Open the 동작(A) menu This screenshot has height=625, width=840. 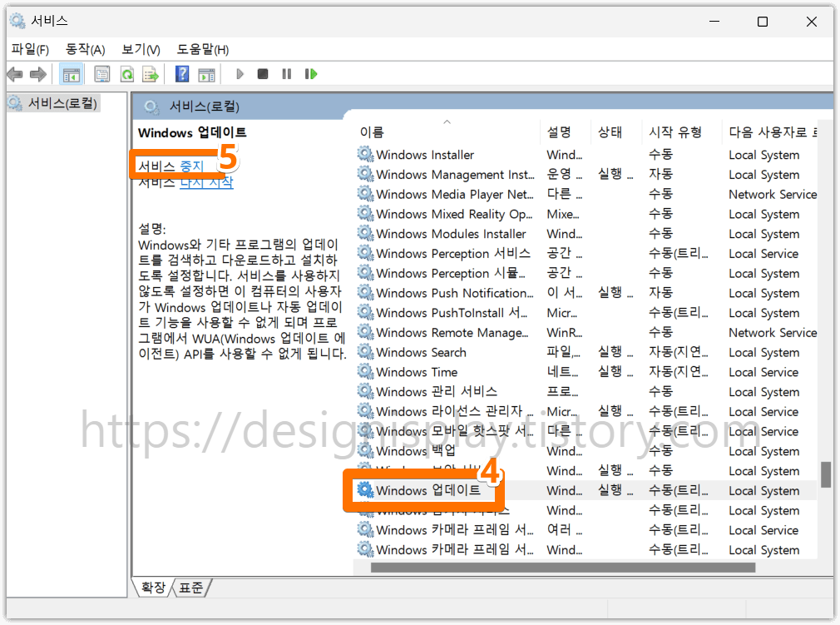(x=85, y=49)
